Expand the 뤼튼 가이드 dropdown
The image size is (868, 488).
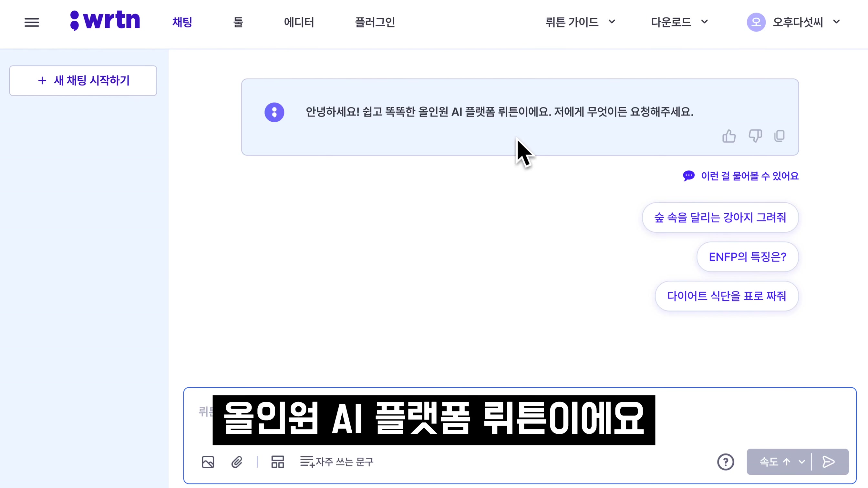point(580,22)
